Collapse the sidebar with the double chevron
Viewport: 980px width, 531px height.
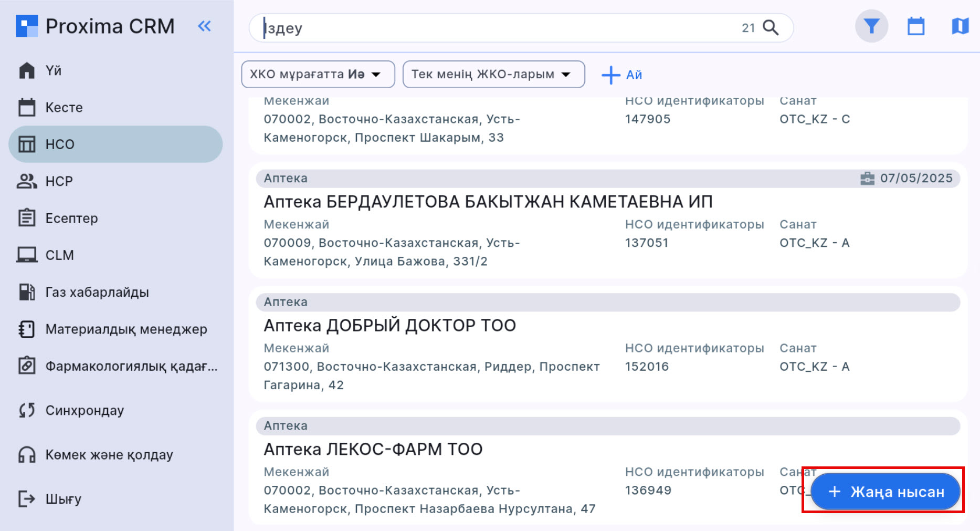(204, 26)
